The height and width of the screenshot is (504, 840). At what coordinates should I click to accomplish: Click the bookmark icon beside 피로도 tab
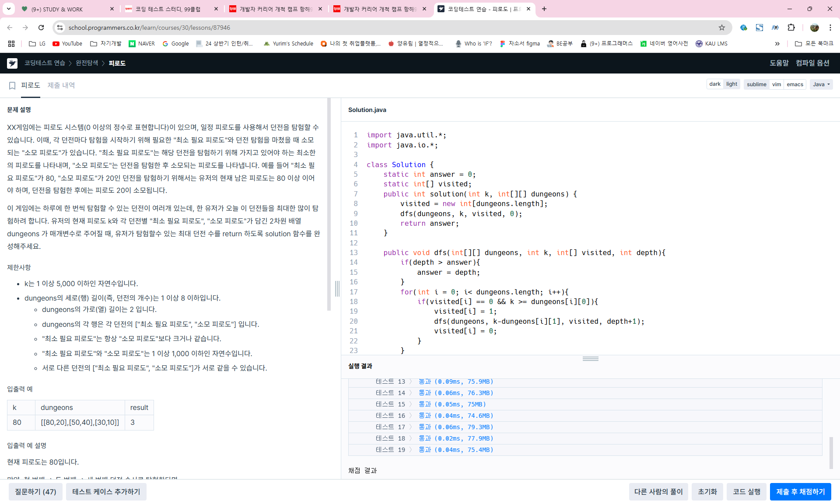coord(12,86)
